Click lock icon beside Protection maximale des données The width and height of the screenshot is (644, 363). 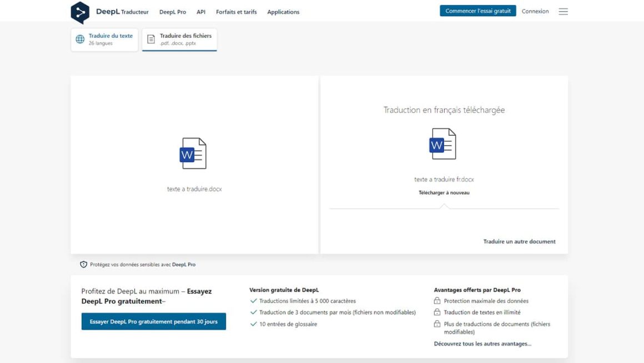pyautogui.click(x=437, y=301)
